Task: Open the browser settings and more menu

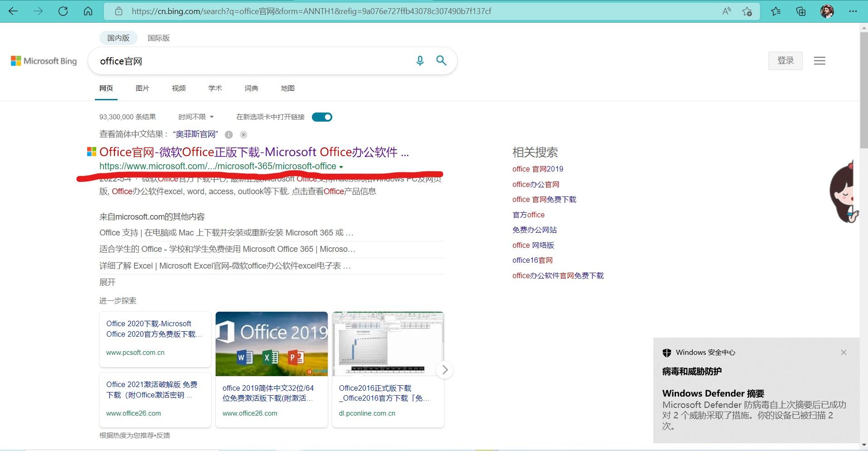Action: tap(853, 11)
